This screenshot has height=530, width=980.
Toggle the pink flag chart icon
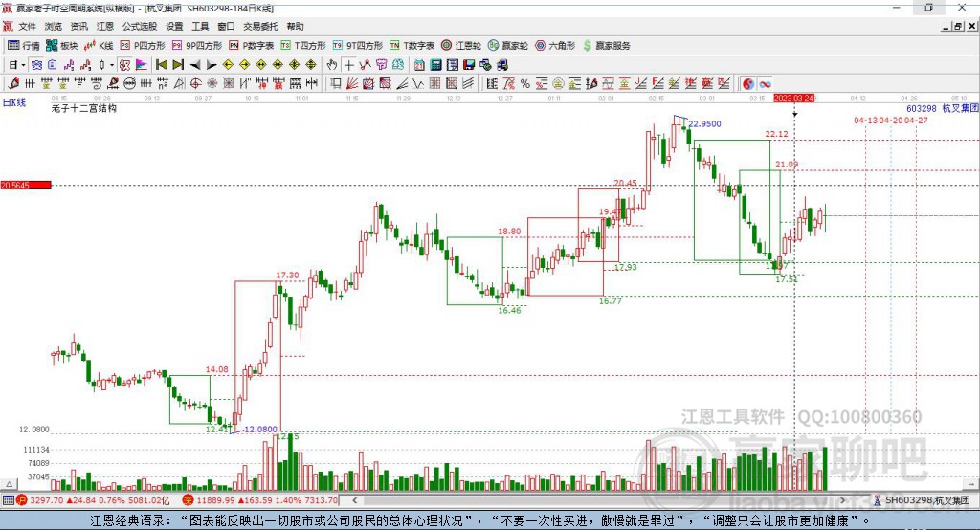coord(142,65)
